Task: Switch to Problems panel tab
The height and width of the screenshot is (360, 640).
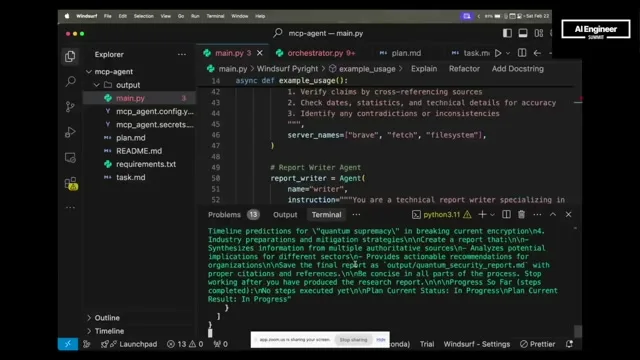Action: (233, 215)
